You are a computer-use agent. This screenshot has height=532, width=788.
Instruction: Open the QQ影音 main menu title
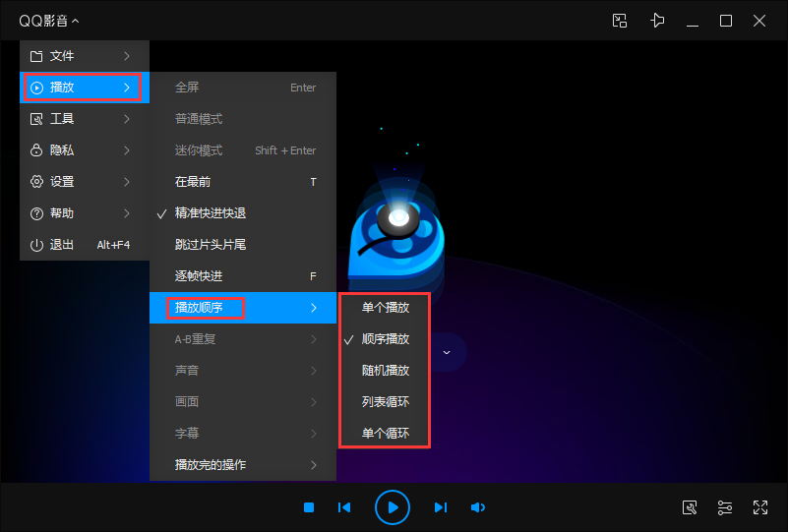pyautogui.click(x=49, y=21)
